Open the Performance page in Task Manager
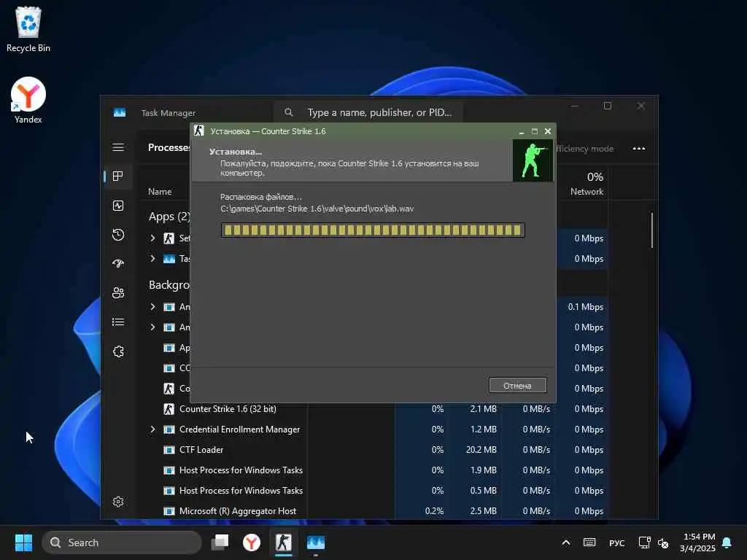The width and height of the screenshot is (747, 560). [x=118, y=206]
